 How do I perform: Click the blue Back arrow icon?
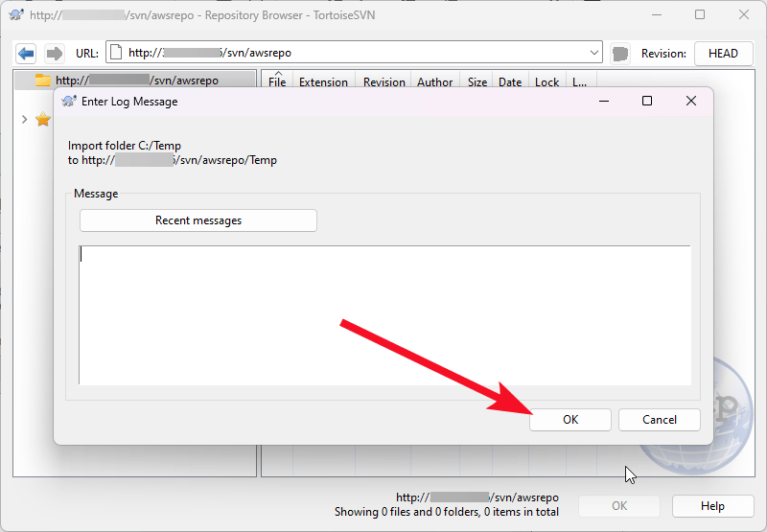tap(27, 54)
